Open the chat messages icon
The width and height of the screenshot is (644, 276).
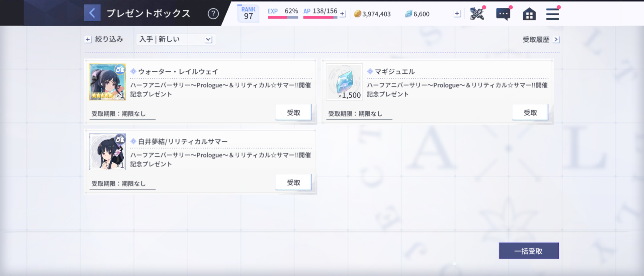503,14
